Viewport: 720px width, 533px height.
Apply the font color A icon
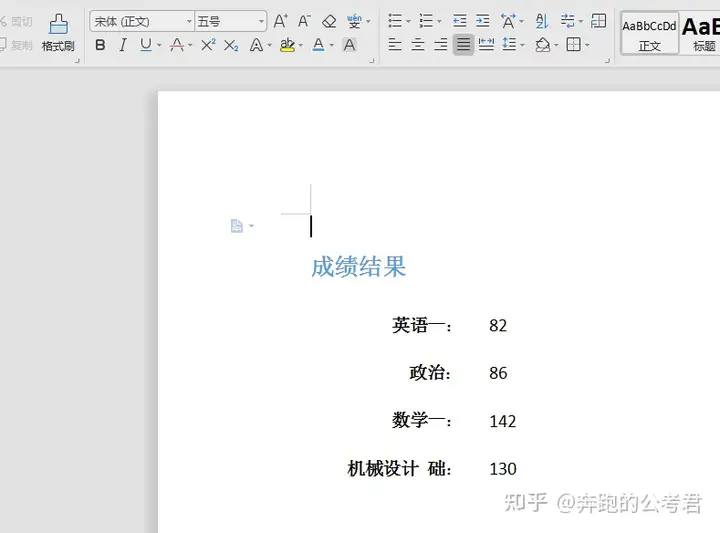click(x=318, y=45)
